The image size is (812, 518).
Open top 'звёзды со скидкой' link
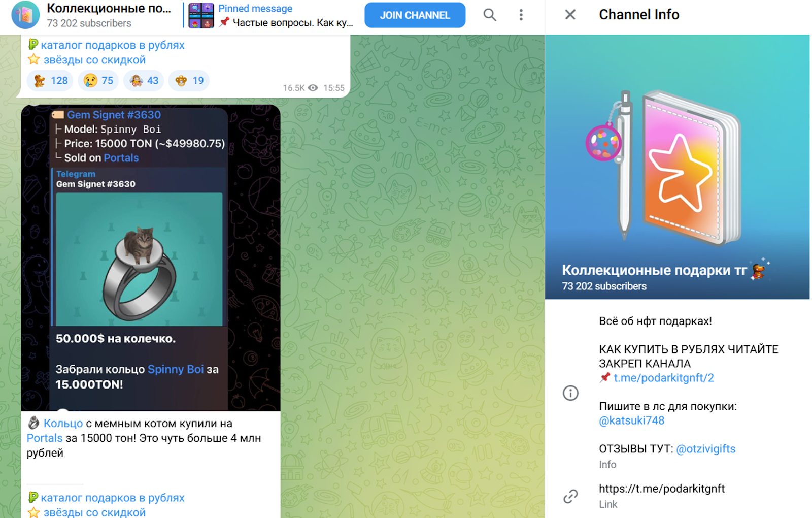pos(94,60)
